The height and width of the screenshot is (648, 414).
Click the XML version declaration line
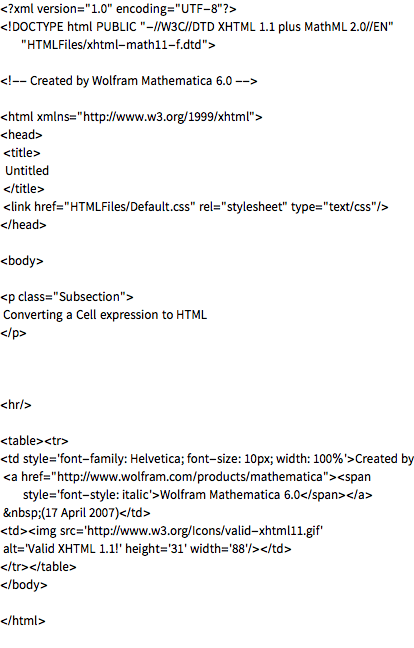click(x=119, y=9)
